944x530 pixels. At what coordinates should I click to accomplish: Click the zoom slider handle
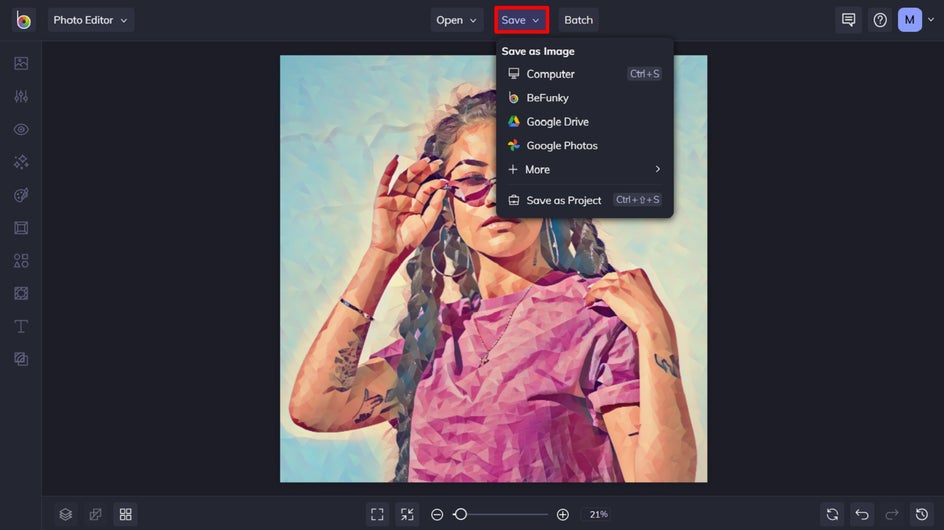pos(461,514)
